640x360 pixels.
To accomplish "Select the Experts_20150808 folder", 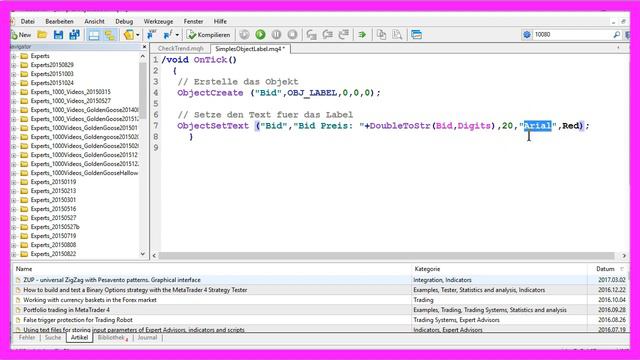I will (x=53, y=245).
